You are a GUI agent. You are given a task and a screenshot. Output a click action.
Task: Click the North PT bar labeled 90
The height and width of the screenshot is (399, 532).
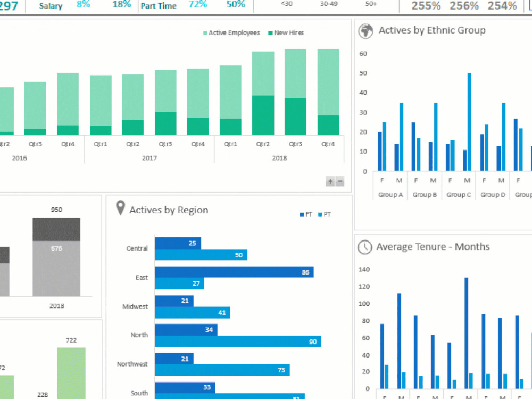point(238,342)
